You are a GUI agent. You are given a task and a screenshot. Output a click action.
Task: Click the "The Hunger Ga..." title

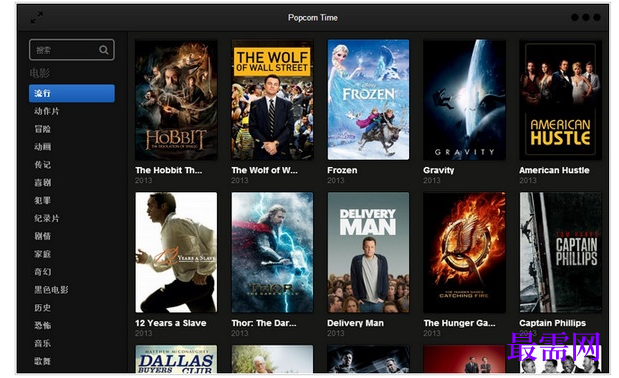tap(459, 323)
